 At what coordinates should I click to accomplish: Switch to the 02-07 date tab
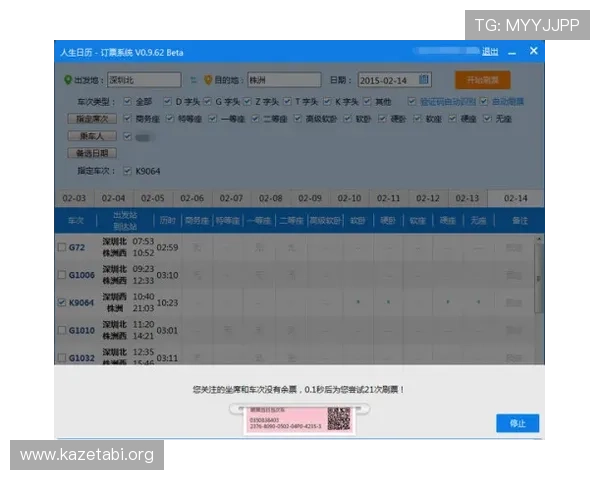(231, 198)
